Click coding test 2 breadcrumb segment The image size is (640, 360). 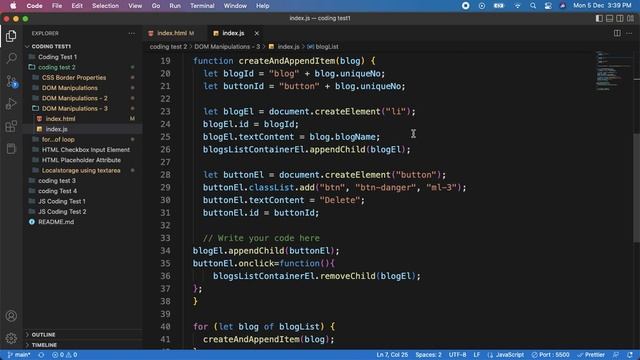[x=168, y=47]
